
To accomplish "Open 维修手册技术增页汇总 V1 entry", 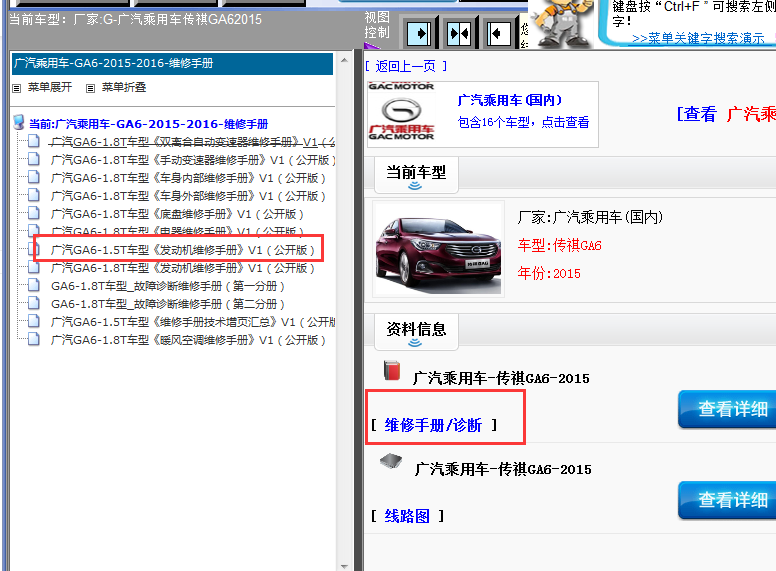I will 193,322.
